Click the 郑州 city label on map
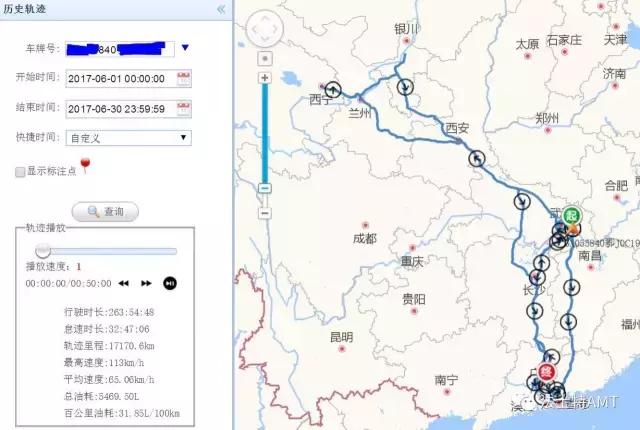640x430 pixels. point(547,118)
